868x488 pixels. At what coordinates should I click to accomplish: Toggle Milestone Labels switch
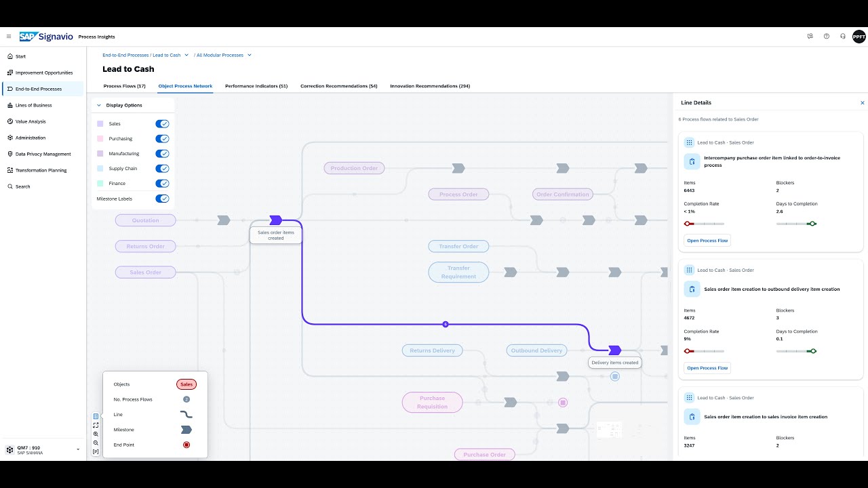click(x=162, y=199)
